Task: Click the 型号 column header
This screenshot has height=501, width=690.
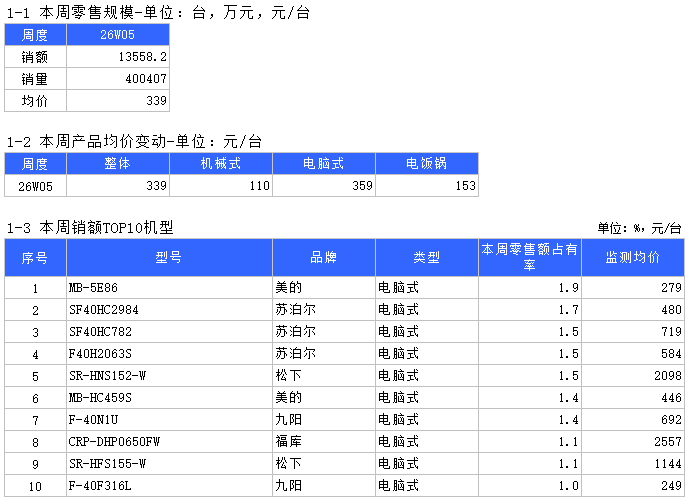Action: tap(169, 258)
